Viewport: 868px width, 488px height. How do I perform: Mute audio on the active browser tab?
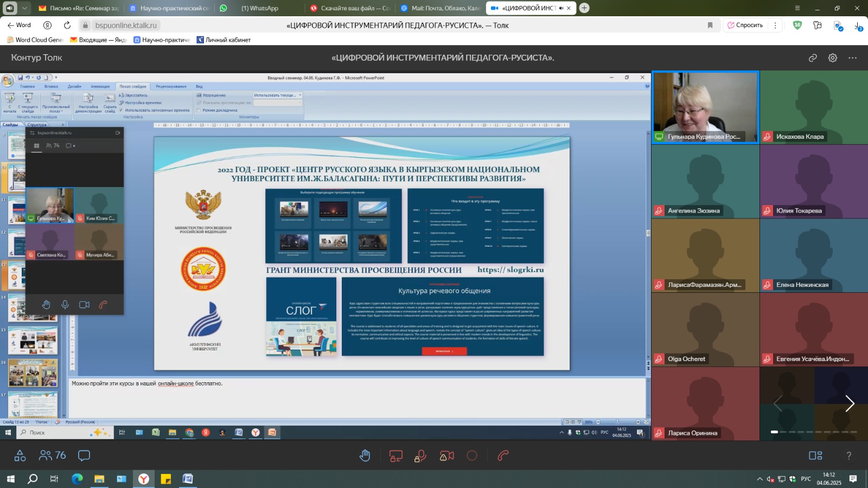pyautogui.click(x=560, y=8)
